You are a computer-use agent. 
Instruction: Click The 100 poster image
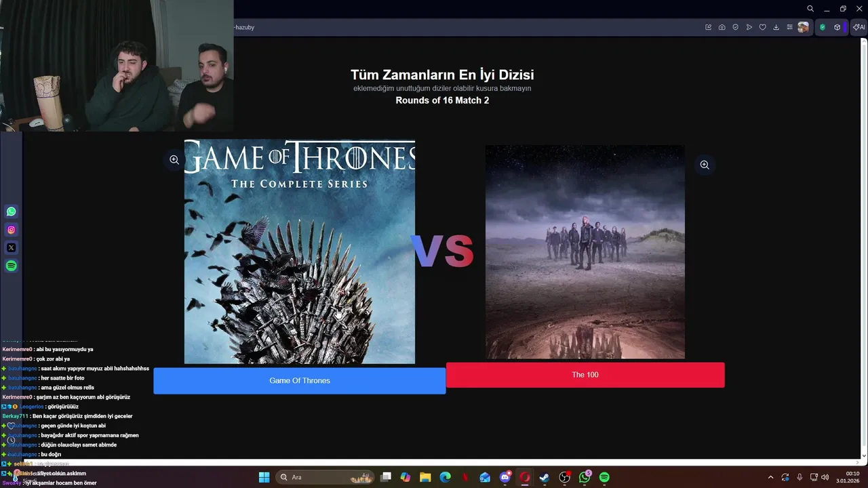tap(585, 251)
